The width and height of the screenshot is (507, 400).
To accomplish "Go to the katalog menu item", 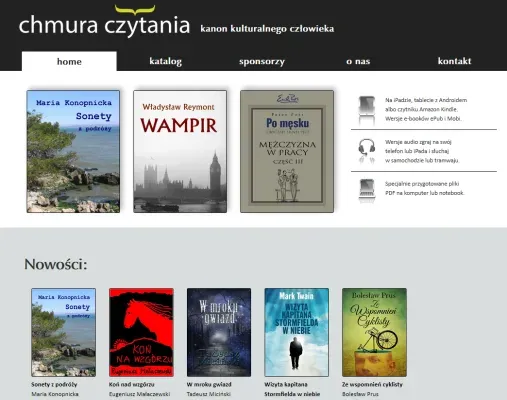I will [165, 61].
